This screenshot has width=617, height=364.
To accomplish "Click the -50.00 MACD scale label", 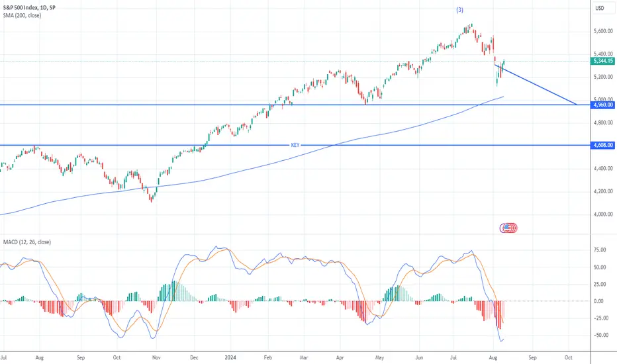I will point(600,336).
